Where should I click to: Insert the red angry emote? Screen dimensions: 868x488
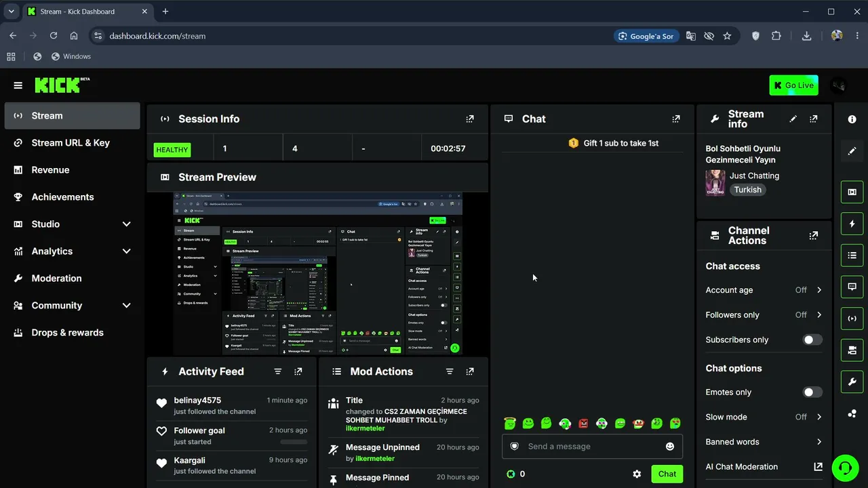[584, 424]
